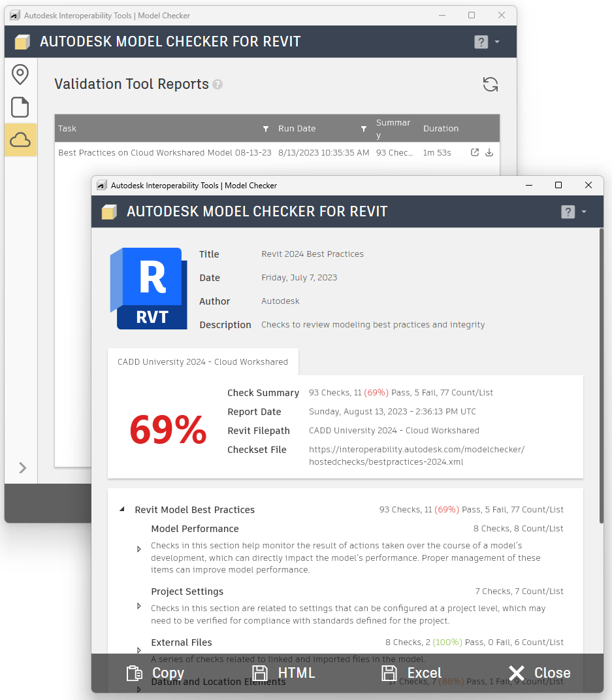The height and width of the screenshot is (700, 612).
Task: Click the Task column header
Action: pos(67,129)
